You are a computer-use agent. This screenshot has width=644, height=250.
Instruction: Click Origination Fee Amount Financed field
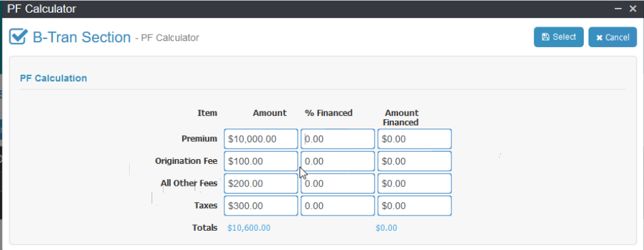414,161
